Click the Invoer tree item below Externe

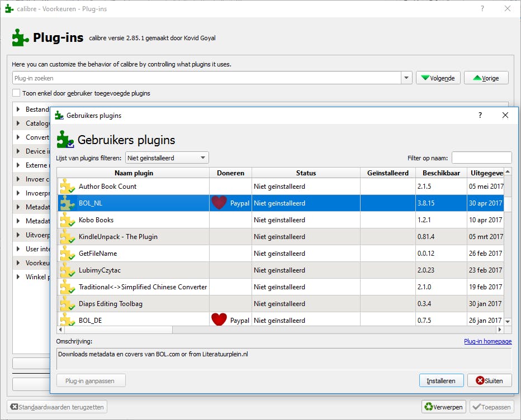point(37,179)
